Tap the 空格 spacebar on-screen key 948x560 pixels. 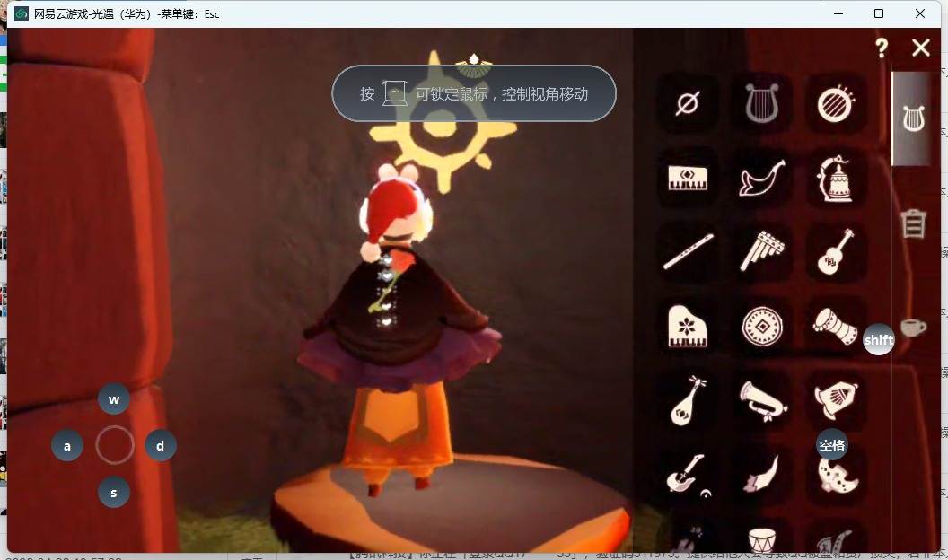pyautogui.click(x=832, y=444)
